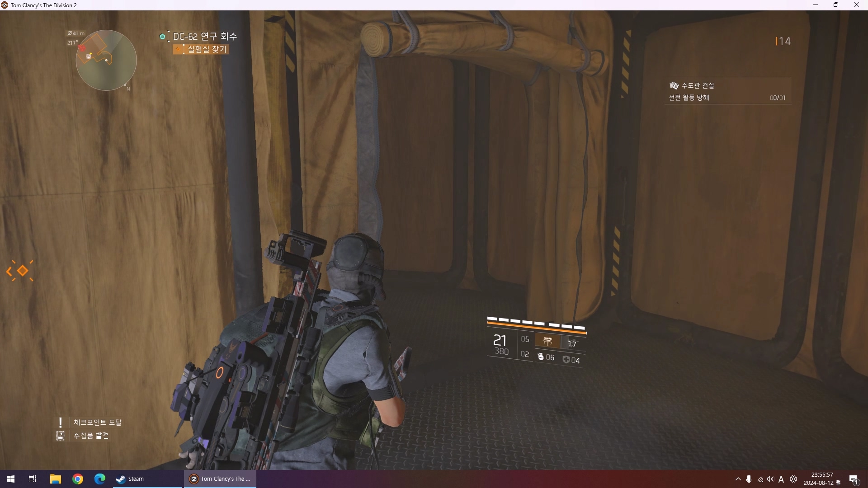Image resolution: width=868 pixels, height=488 pixels.
Task: Click the armor kit count icon
Action: tap(566, 359)
